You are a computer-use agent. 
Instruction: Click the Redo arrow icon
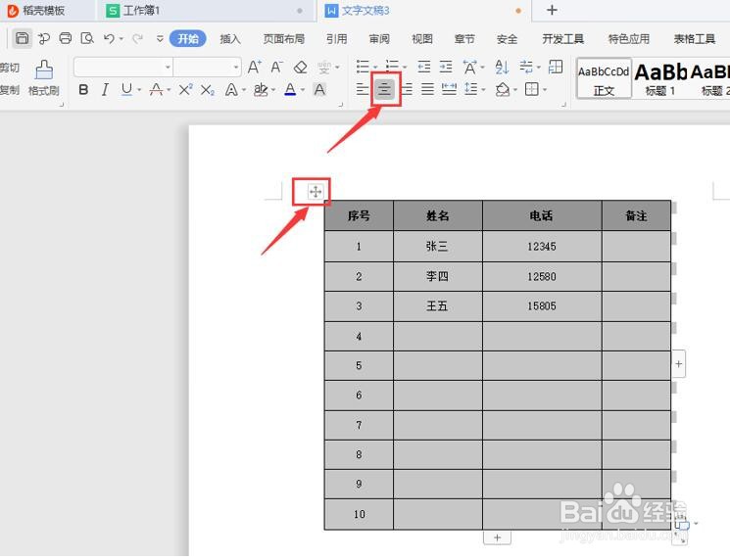click(x=137, y=38)
